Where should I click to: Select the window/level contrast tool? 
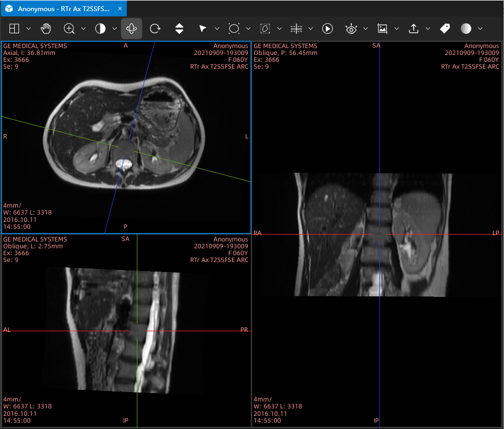click(100, 29)
